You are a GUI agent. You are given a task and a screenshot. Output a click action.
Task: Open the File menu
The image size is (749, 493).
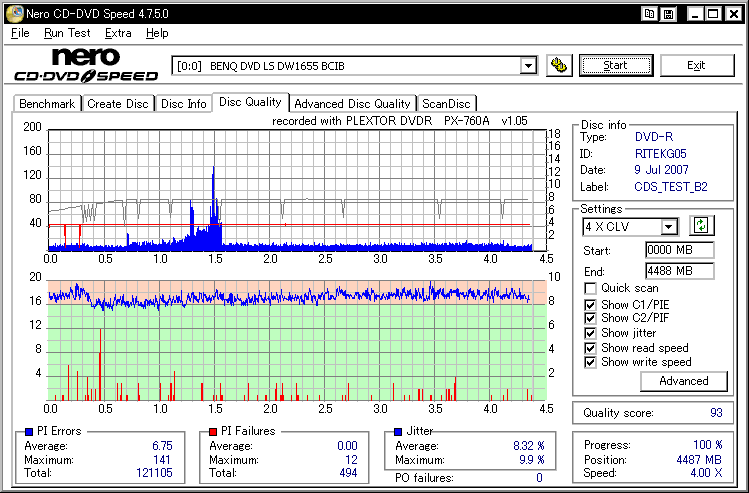click(x=20, y=33)
